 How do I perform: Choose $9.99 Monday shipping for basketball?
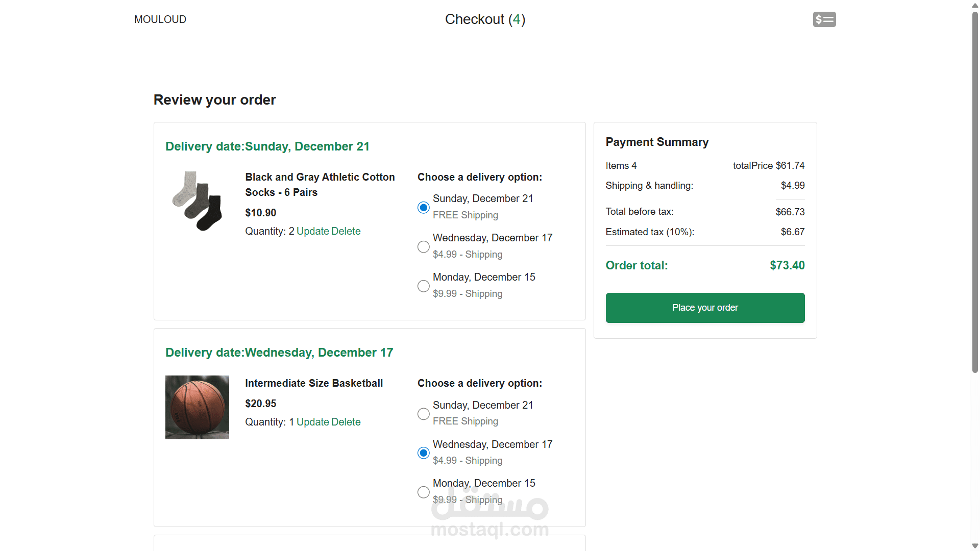423,492
